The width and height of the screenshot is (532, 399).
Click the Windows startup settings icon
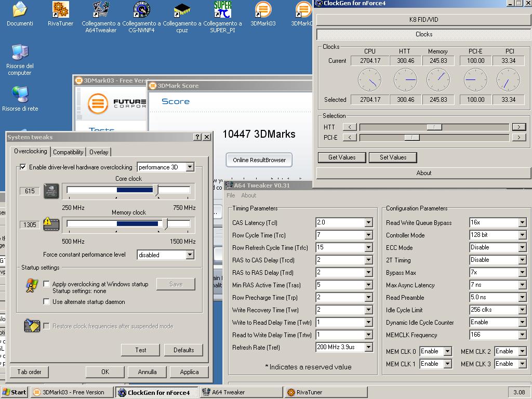tap(32, 285)
